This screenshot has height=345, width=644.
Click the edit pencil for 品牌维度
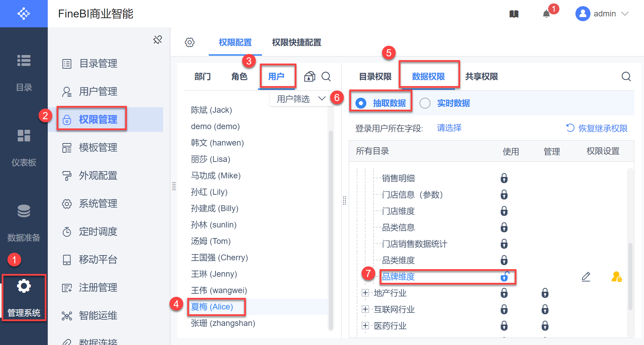tap(586, 277)
